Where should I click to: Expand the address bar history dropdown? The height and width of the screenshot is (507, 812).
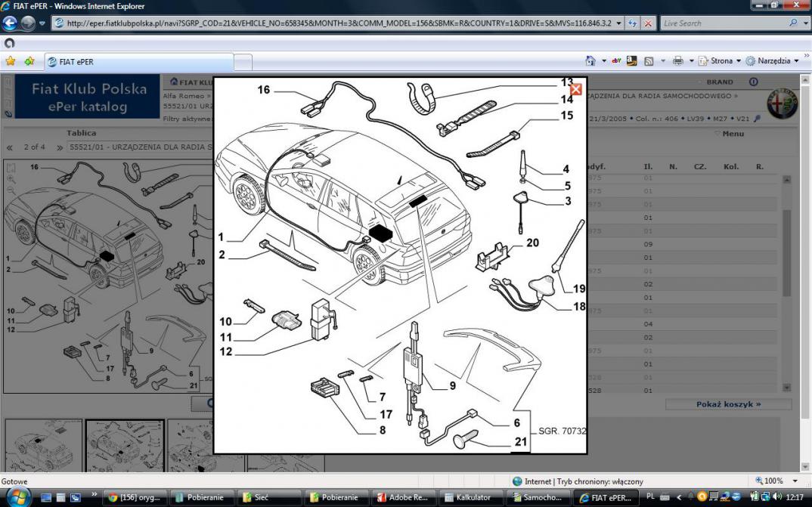pyautogui.click(x=619, y=23)
